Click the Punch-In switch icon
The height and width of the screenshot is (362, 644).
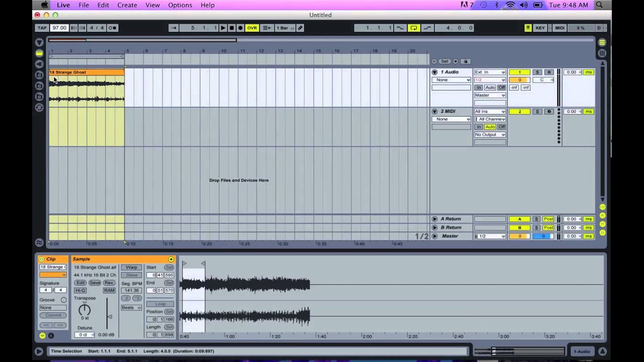tap(400, 28)
